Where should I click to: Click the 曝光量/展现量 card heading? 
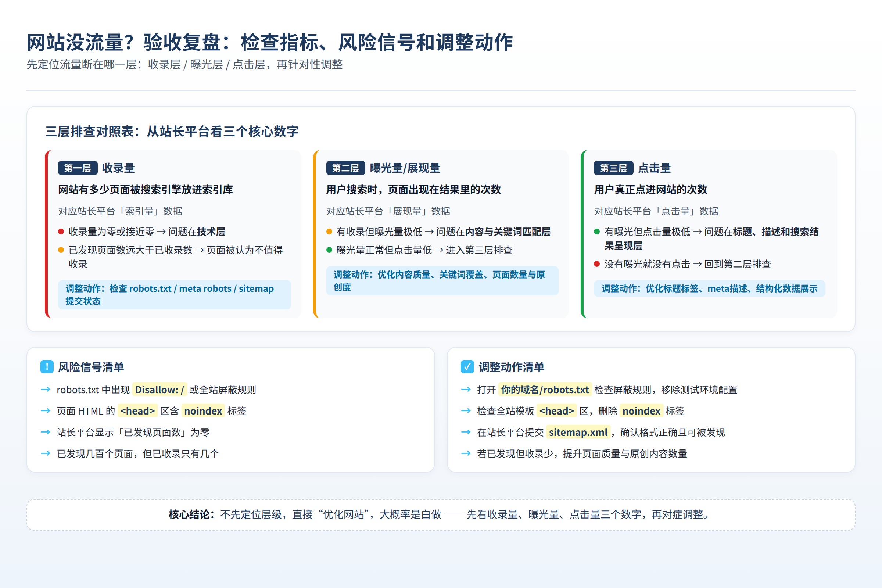click(405, 168)
